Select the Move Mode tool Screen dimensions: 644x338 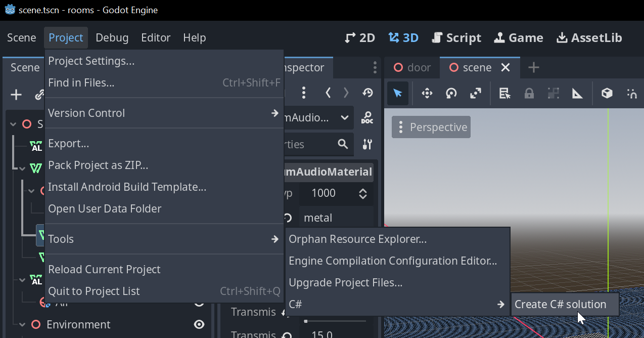[x=427, y=93]
